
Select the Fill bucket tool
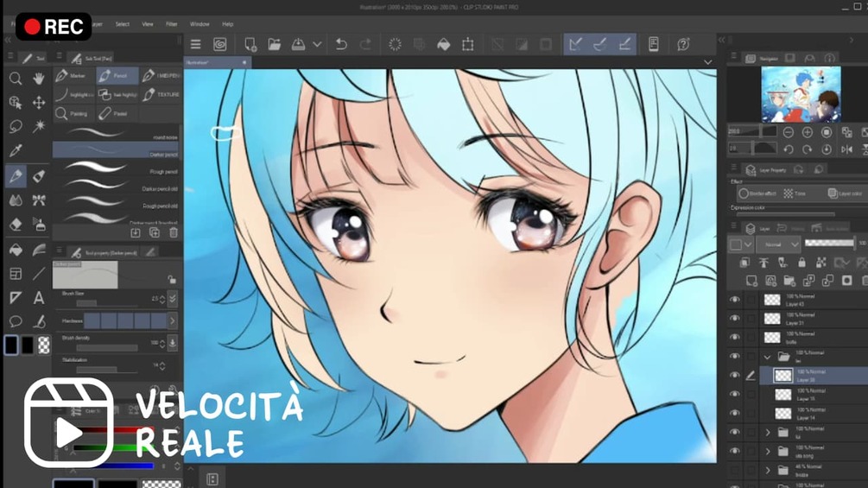pyautogui.click(x=16, y=250)
